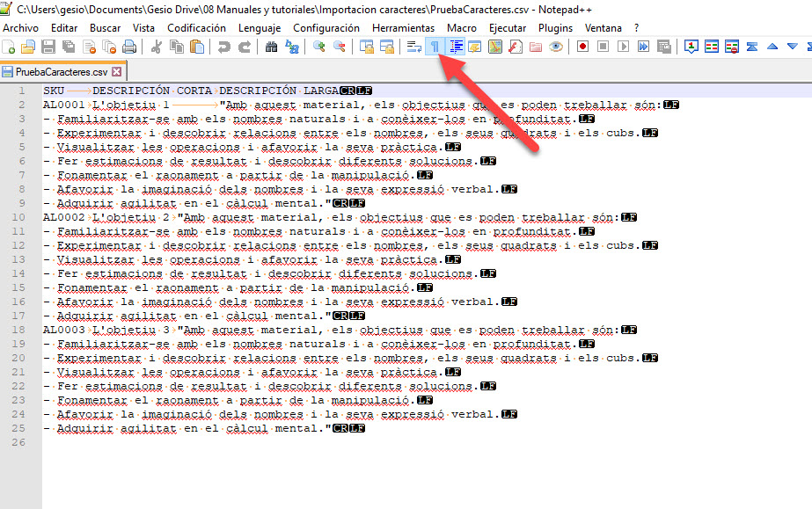Click the header text 'SKU' on line 1
The image size is (812, 509).
(54, 91)
